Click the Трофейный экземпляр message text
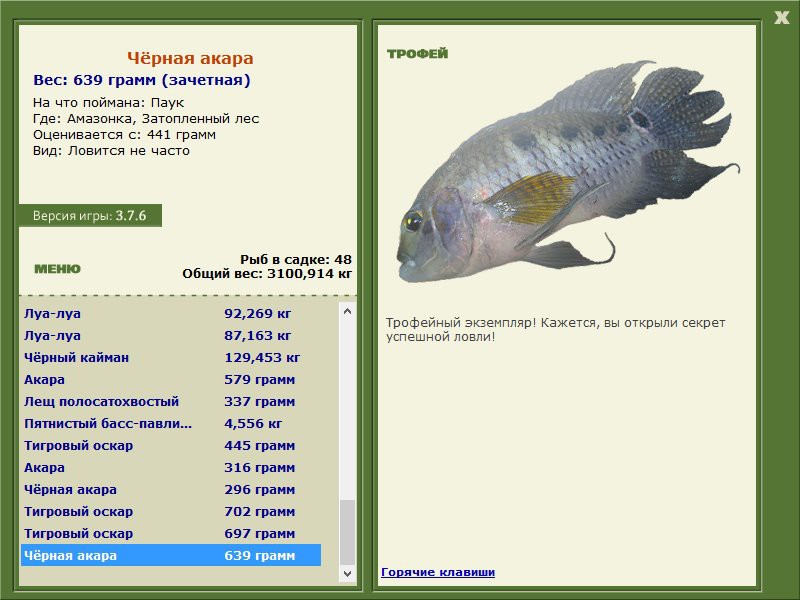 (555, 330)
